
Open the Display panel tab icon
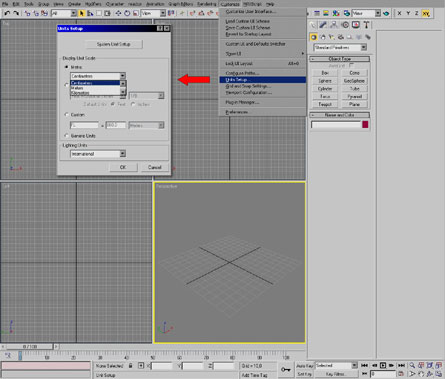(356, 25)
